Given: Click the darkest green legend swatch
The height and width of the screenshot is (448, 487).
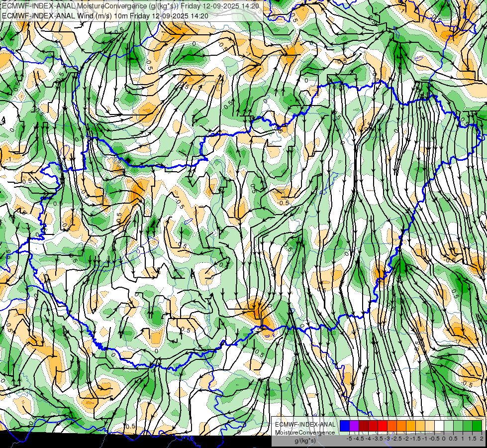Looking at the screenshot, I should [477, 426].
